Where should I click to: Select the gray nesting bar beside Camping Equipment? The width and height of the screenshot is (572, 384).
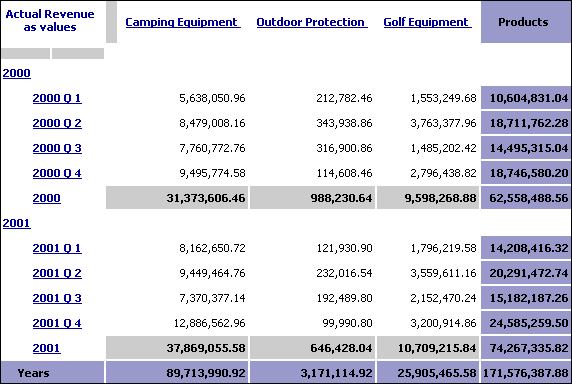click(x=111, y=22)
